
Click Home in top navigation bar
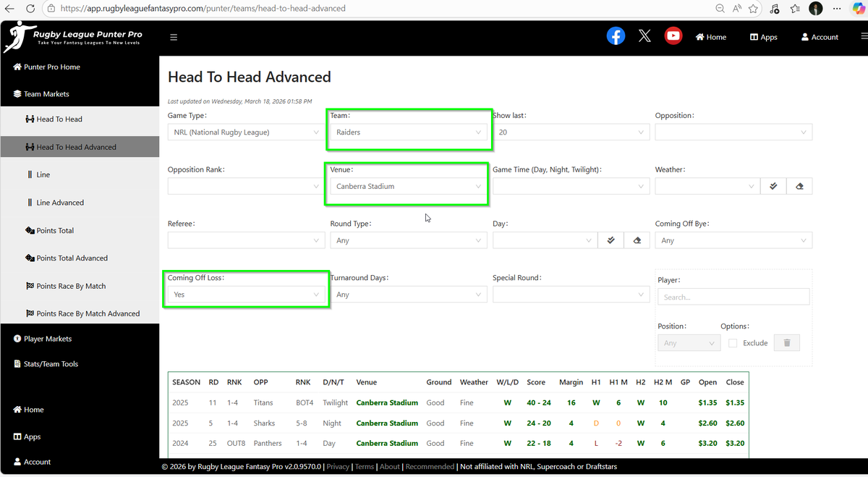[711, 37]
